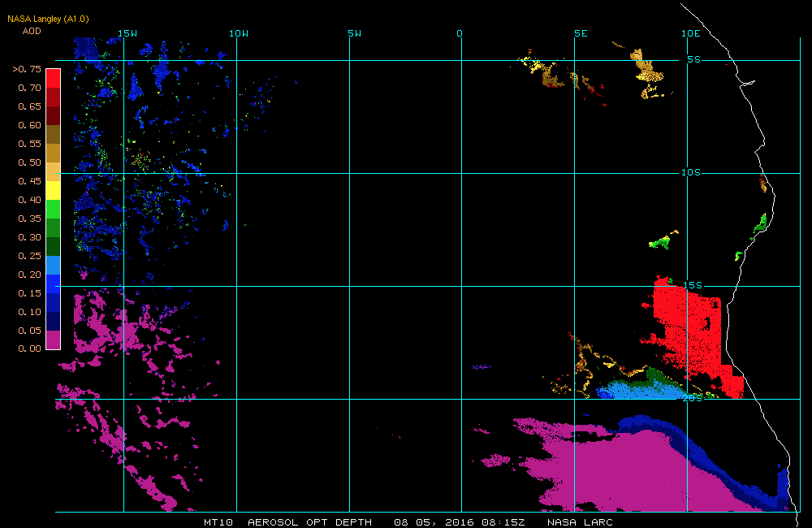Click the 0 longitude label
Image resolution: width=812 pixels, height=528 pixels.
tap(460, 33)
